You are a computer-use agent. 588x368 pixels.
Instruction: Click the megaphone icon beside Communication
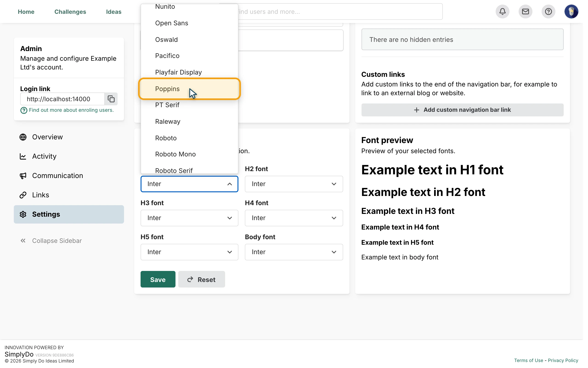click(x=23, y=176)
